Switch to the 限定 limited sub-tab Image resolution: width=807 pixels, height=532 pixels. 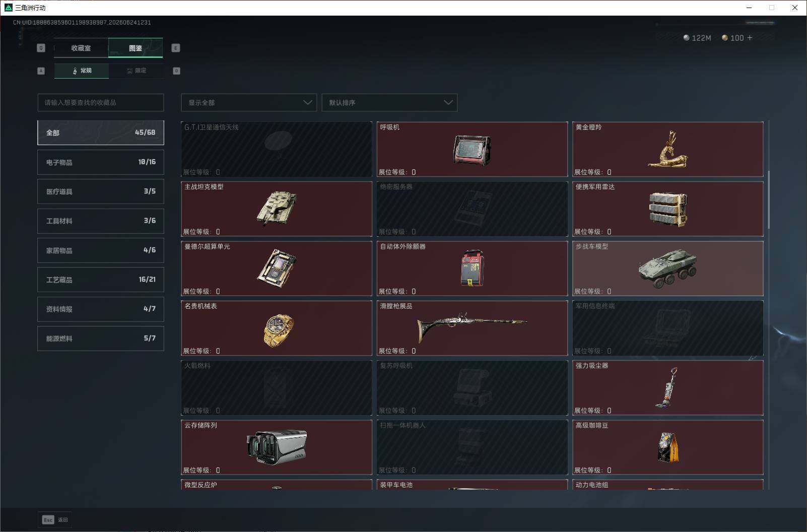coord(136,71)
